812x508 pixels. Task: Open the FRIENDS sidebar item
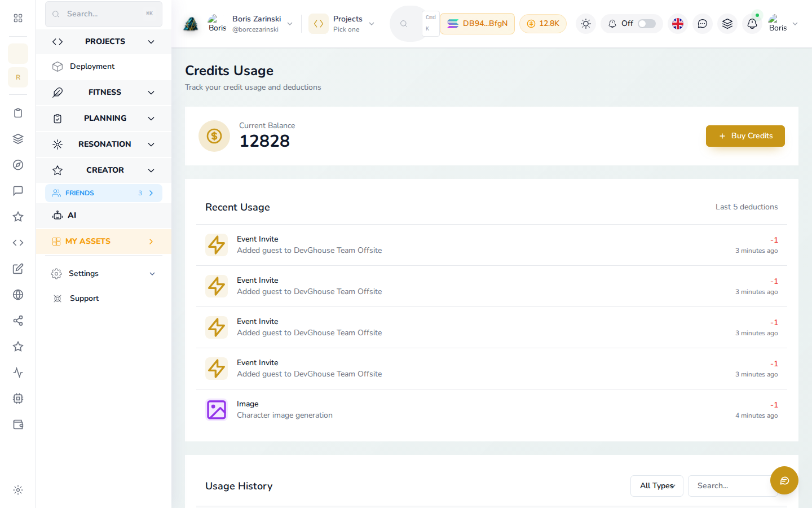pos(104,193)
